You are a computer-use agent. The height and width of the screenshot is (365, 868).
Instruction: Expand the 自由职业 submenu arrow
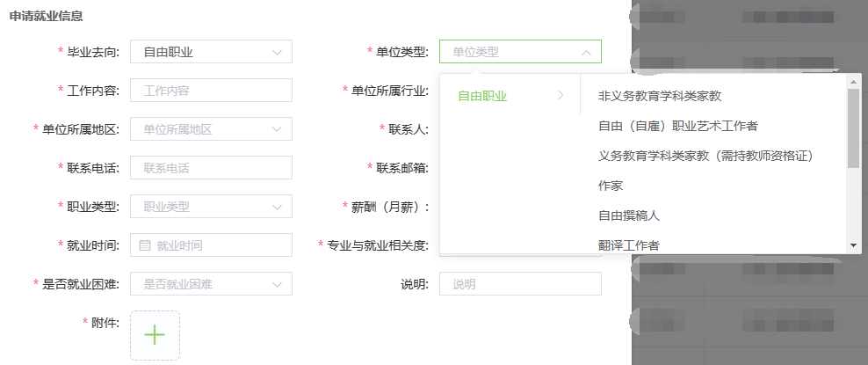[561, 96]
